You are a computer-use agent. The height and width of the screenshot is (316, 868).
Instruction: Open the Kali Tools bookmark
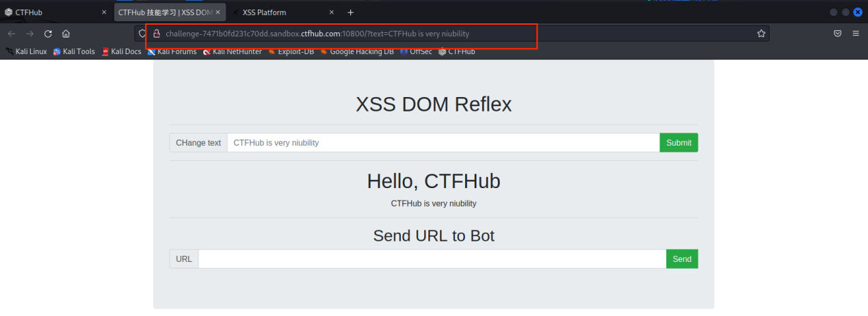coord(74,52)
